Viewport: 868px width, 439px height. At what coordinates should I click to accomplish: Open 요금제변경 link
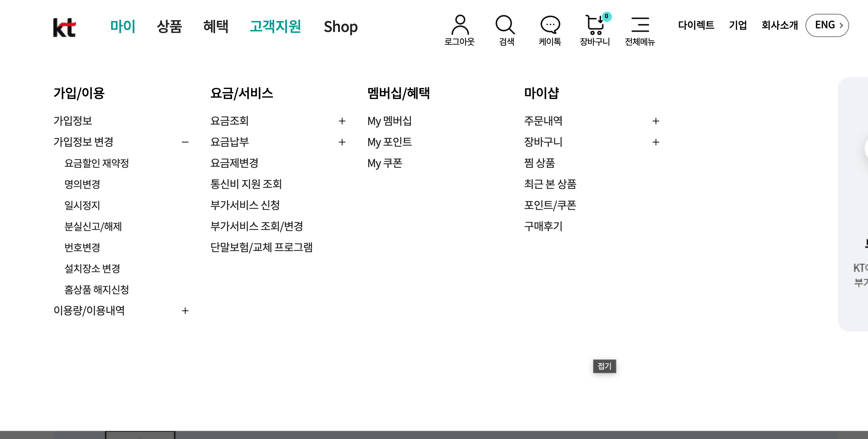(x=234, y=163)
